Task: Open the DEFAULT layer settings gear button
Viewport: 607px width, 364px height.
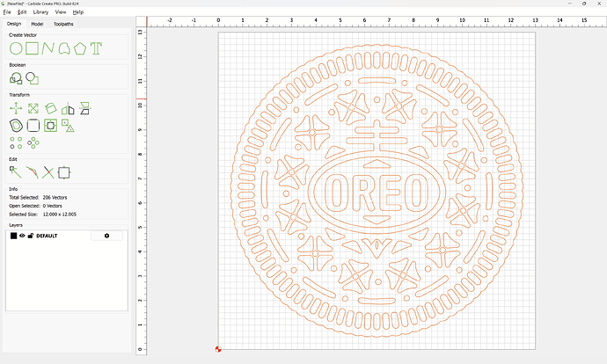Action: tap(107, 236)
